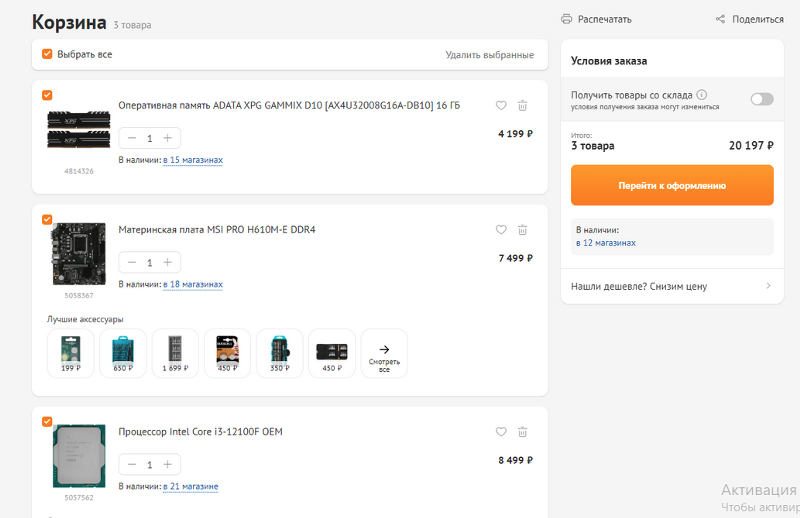The height and width of the screenshot is (518, 800).
Task: Select the 1 699 ₽ accessory thumbnail
Action: (175, 354)
